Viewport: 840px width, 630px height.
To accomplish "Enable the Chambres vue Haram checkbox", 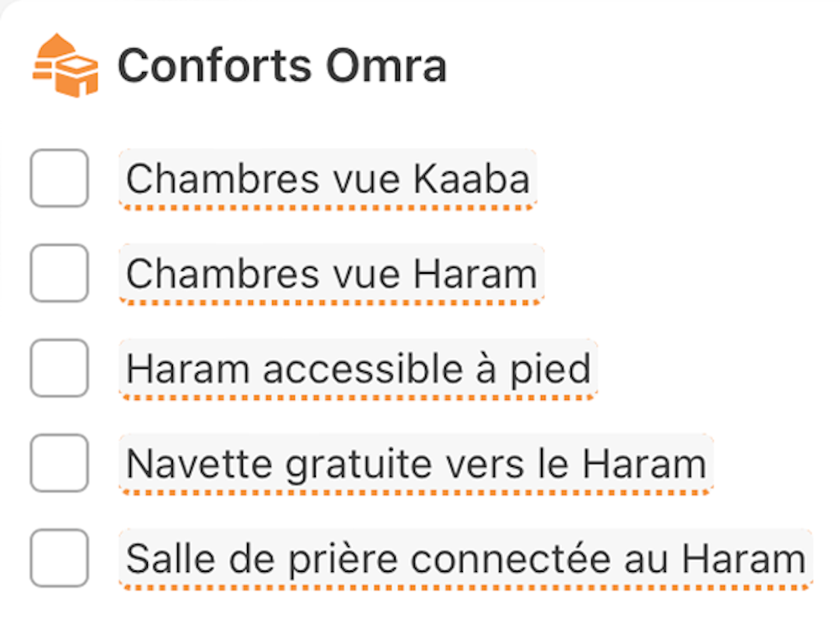I will (x=59, y=273).
